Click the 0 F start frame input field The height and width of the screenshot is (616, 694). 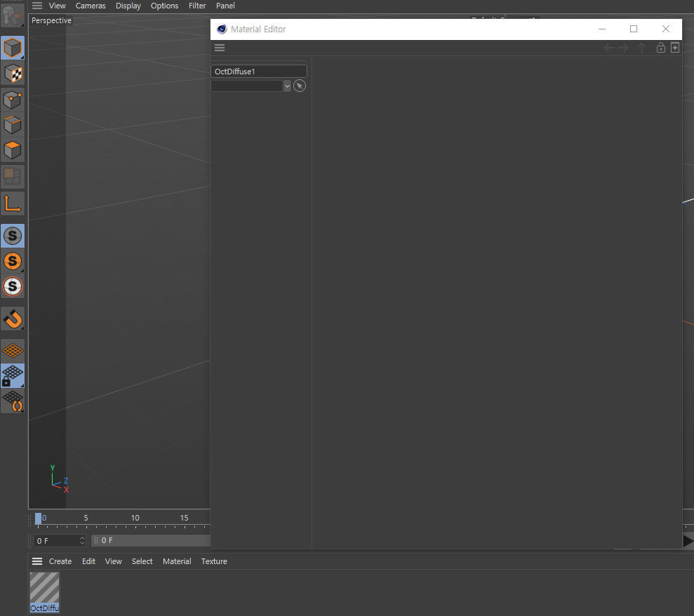tap(60, 541)
